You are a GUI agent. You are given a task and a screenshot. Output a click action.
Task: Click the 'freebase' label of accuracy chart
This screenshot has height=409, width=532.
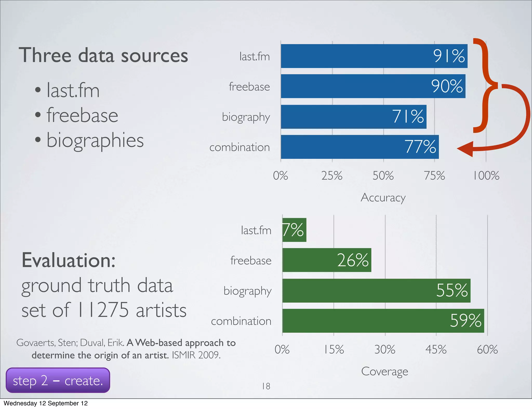tap(249, 86)
